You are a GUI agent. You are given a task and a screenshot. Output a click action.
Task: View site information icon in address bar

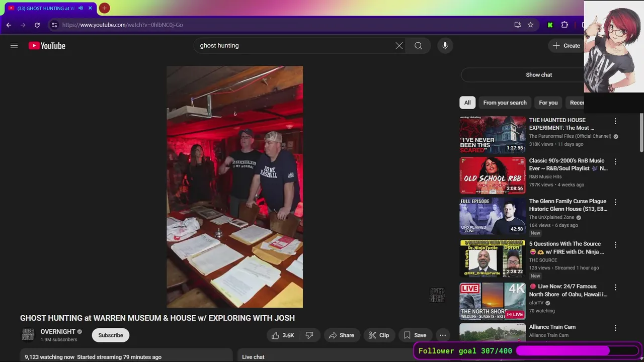coord(55,25)
